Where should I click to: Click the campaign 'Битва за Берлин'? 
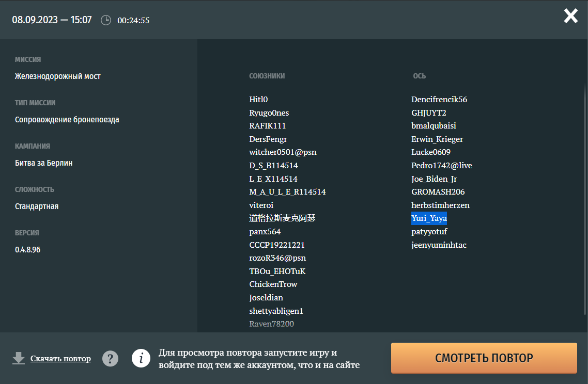coord(44,163)
